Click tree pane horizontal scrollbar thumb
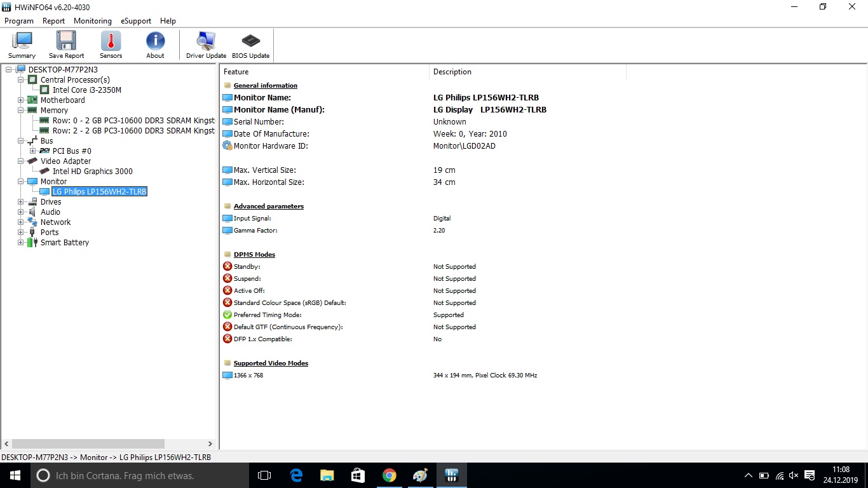This screenshot has height=488, width=868. point(88,444)
